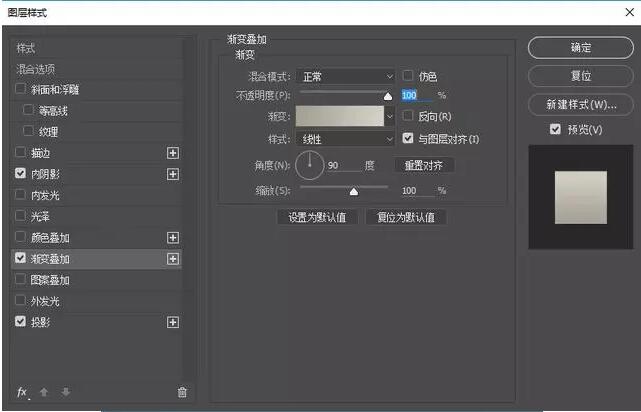The image size is (641, 412).
Task: Uncheck 与图层对齐(I) checkbox
Action: click(x=408, y=138)
